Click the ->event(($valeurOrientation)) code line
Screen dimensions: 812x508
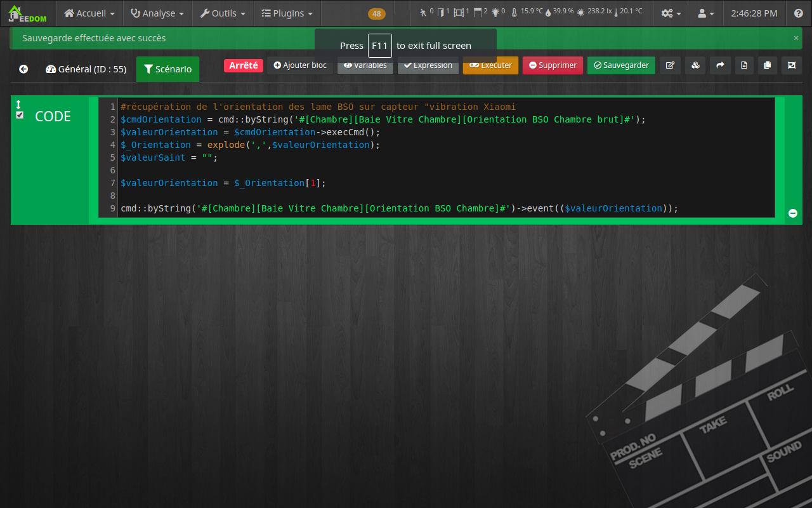click(399, 208)
